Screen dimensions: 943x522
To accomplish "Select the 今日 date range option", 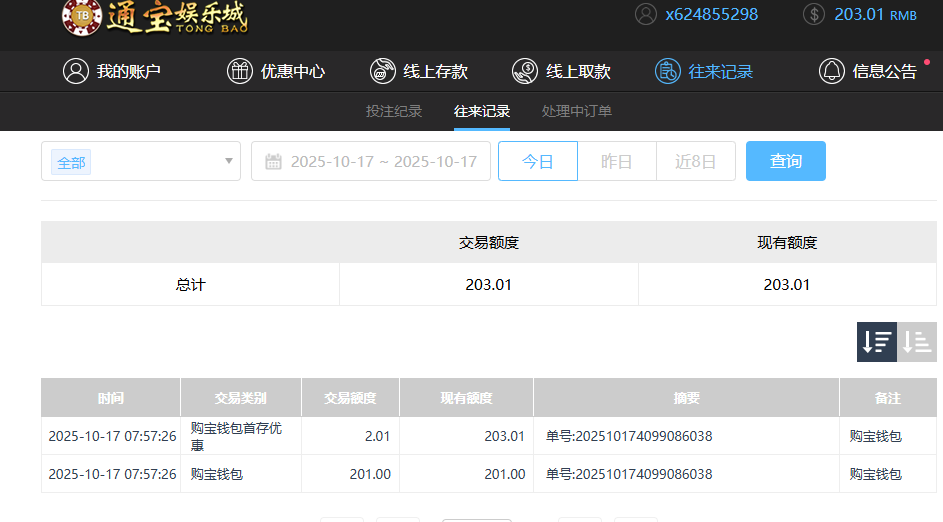I will point(538,161).
